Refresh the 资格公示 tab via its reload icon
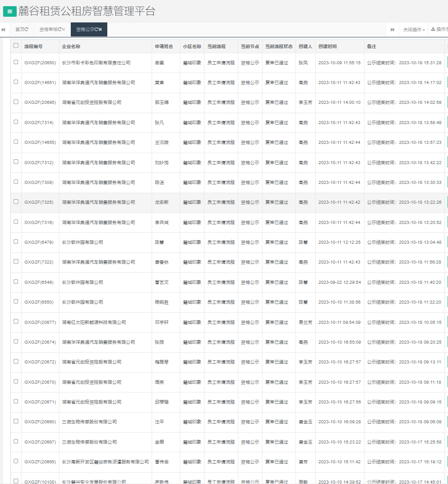 (96, 29)
